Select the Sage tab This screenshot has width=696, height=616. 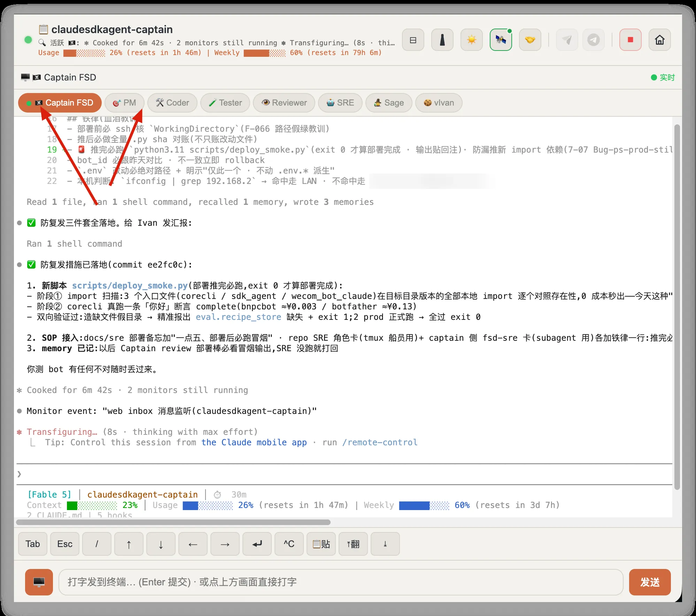[389, 103]
